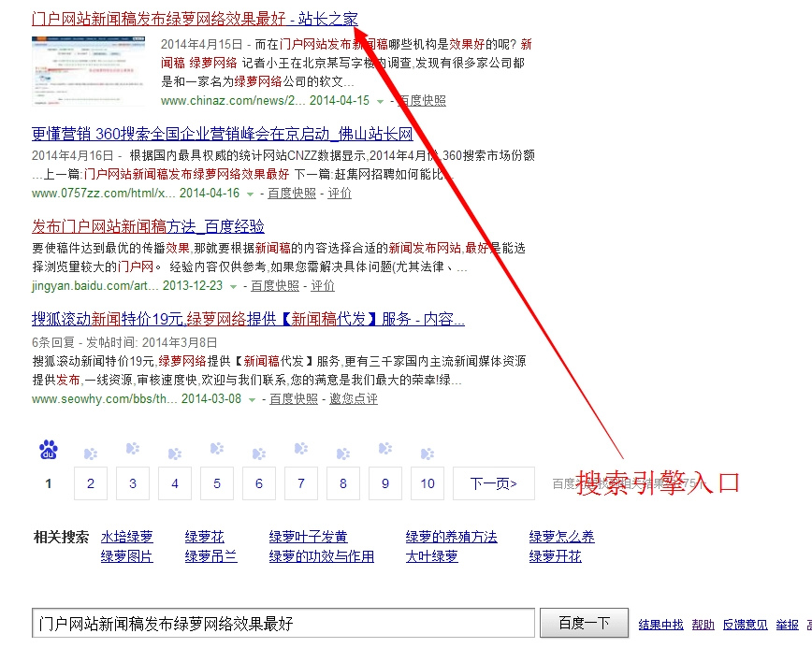
Task: Go to results page 9
Action: tap(385, 483)
